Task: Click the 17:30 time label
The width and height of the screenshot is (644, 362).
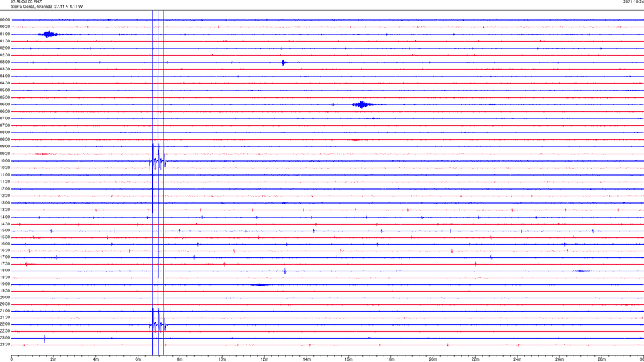Action: coord(5,264)
